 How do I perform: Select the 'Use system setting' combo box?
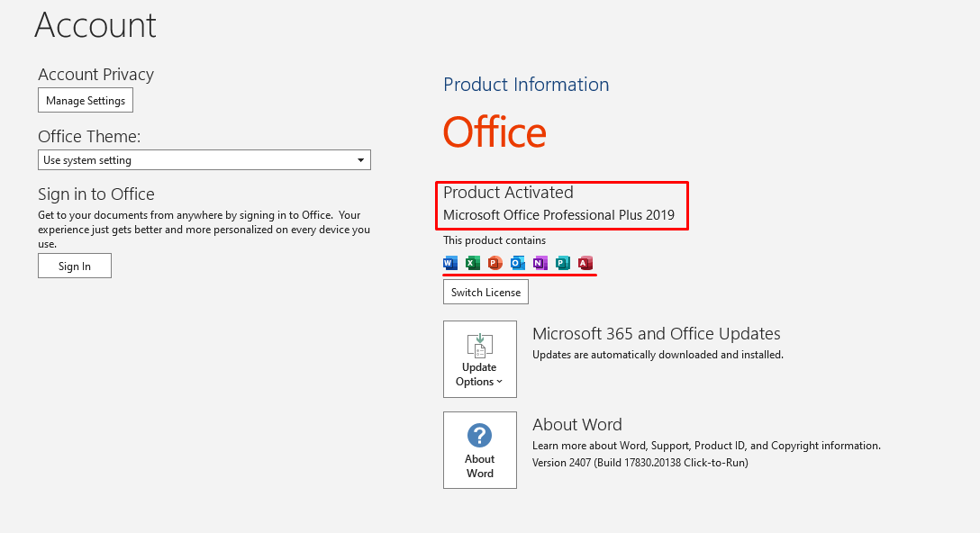[204, 160]
